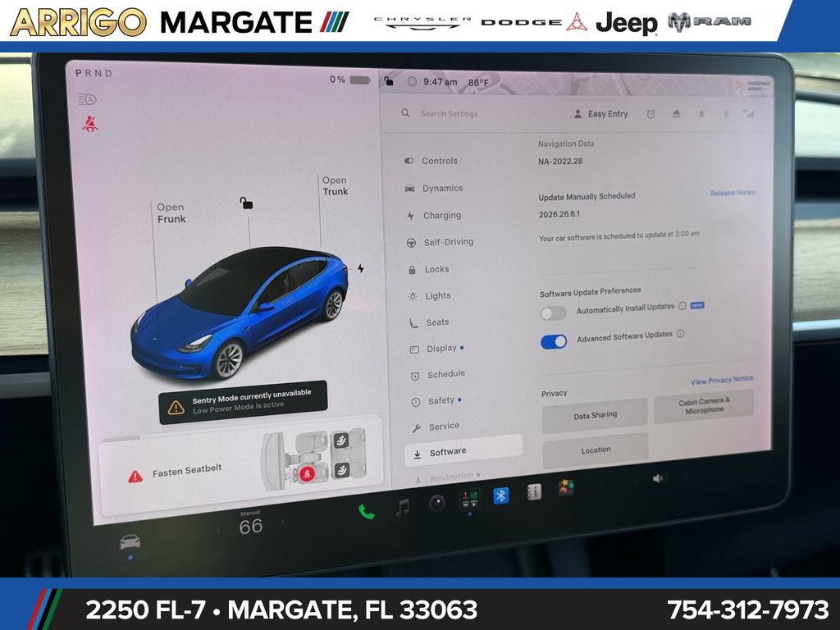The image size is (840, 630).
Task: Open the Bluetooth app in the dock
Action: pyautogui.click(x=501, y=496)
